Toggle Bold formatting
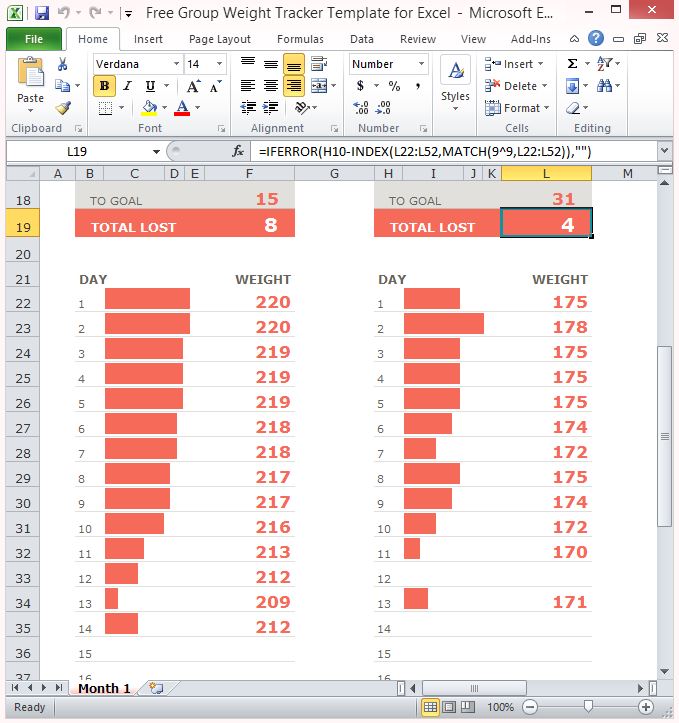 [x=105, y=87]
